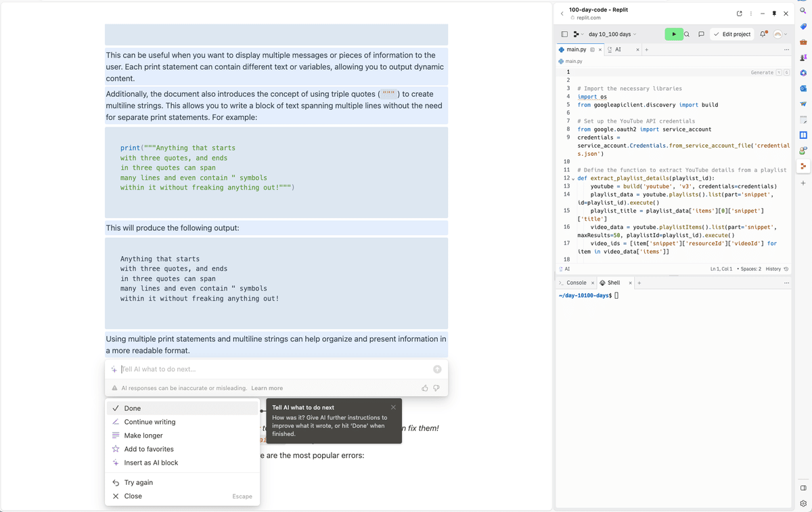
Task: Toggle thumbs up on the AI response
Action: click(x=424, y=387)
